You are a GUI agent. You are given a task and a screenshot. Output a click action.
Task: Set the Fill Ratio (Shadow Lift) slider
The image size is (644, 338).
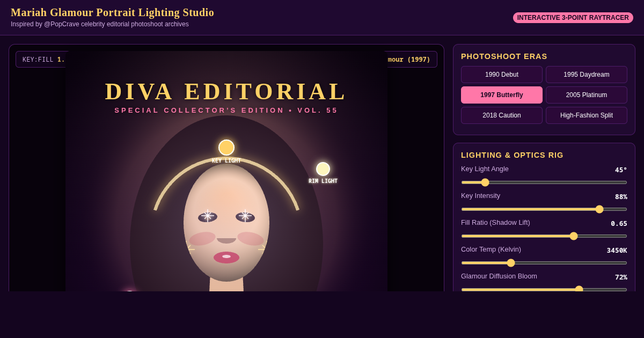click(544, 236)
